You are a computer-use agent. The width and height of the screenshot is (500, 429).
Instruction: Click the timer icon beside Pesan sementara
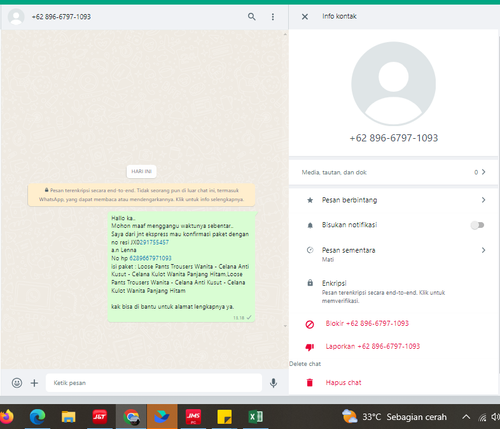coord(310,250)
